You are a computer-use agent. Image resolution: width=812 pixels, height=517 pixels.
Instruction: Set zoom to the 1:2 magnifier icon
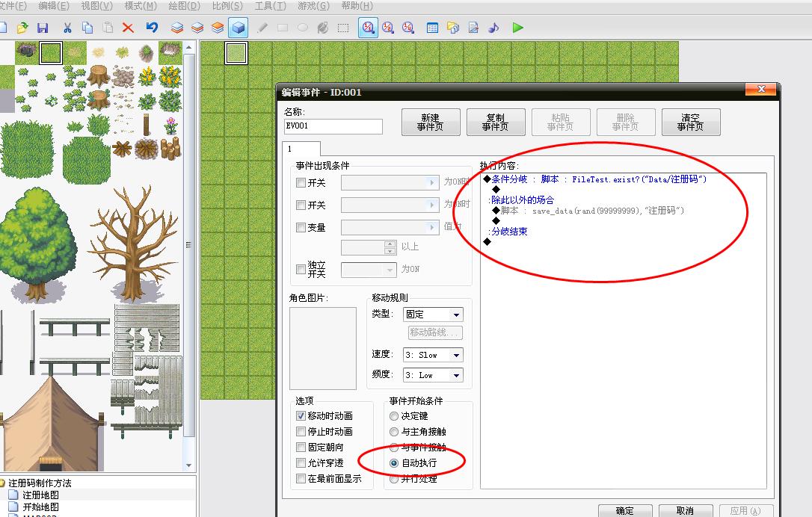point(388,28)
